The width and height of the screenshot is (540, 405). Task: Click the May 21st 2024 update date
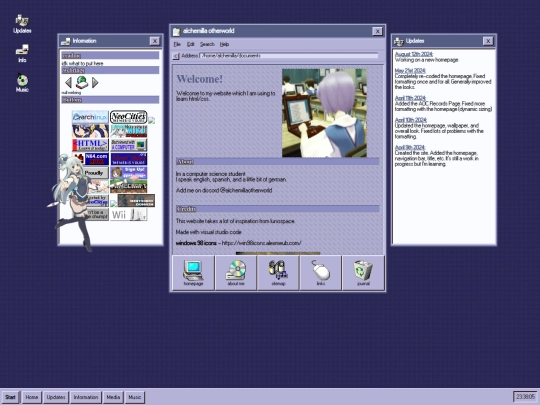coord(410,71)
